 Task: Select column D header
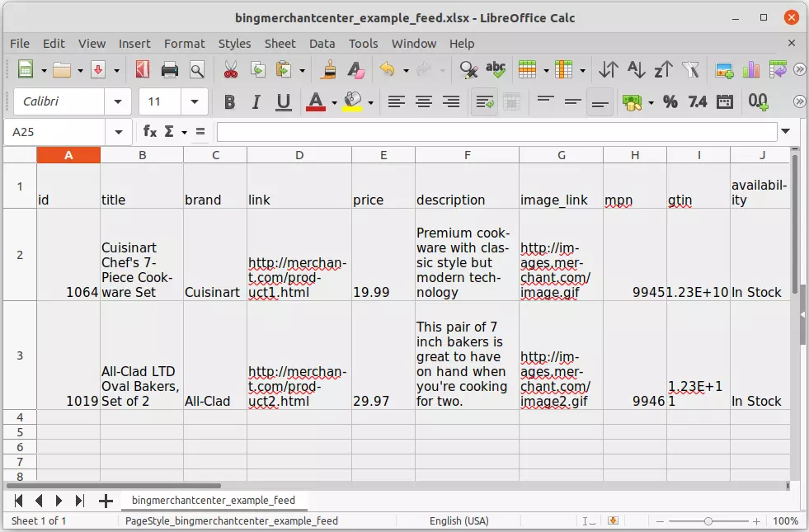(x=299, y=155)
